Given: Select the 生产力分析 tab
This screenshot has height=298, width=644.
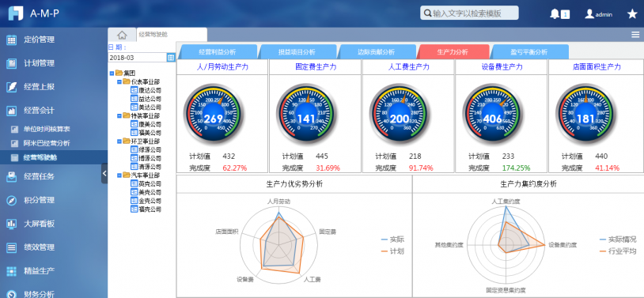Looking at the screenshot, I should coord(453,52).
